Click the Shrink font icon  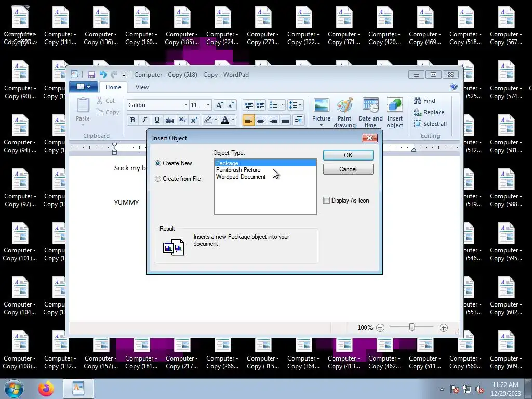pos(231,105)
